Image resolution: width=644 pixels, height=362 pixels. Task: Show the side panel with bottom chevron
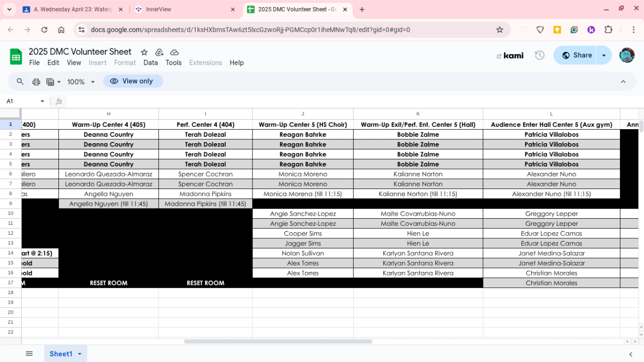pos(630,354)
